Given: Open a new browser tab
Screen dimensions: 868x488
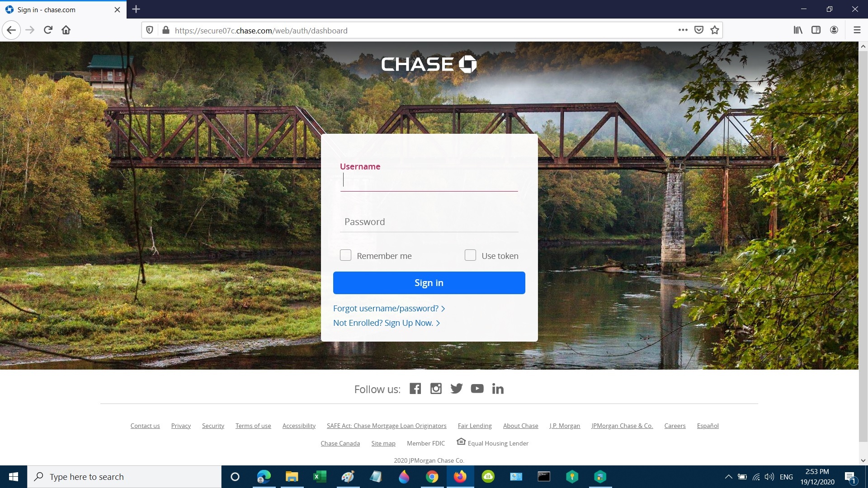Looking at the screenshot, I should tap(136, 9).
